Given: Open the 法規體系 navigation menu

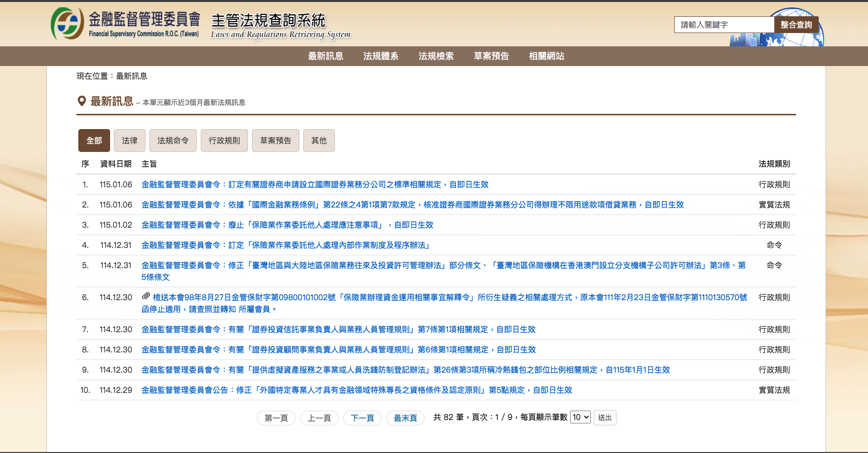Looking at the screenshot, I should pyautogui.click(x=381, y=56).
